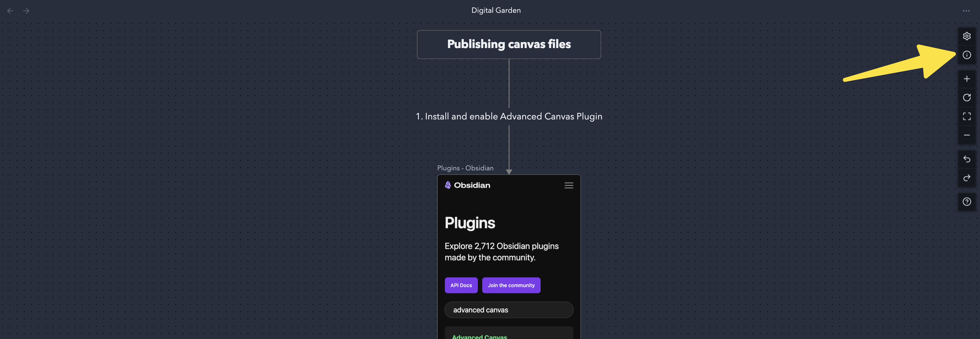Viewport: 980px width, 339px height.
Task: Click the zoom to fit icon
Action: [x=966, y=116]
